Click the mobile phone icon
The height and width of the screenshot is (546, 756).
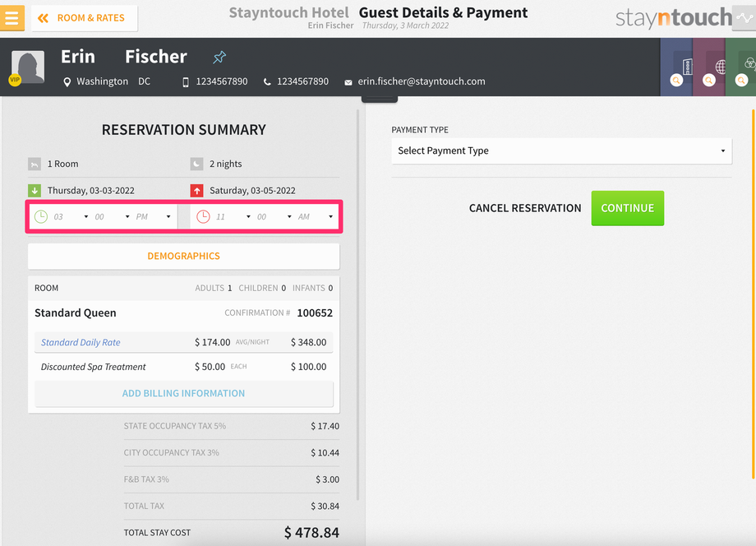pyautogui.click(x=186, y=82)
